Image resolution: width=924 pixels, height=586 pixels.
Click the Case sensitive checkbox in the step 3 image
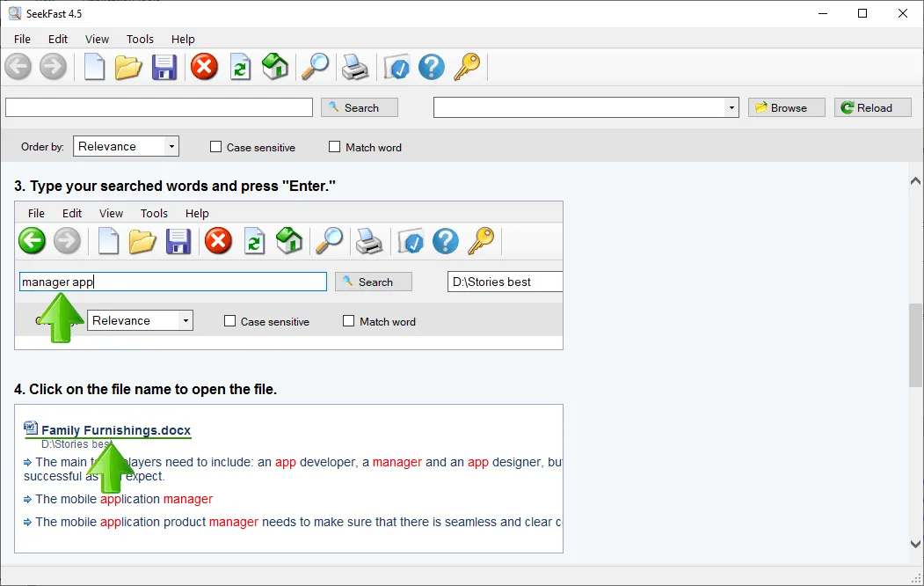229,320
